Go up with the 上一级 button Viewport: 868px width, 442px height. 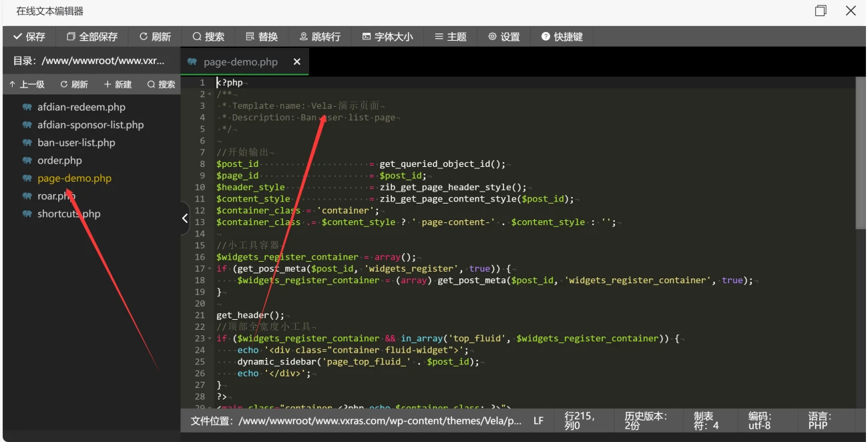(27, 84)
